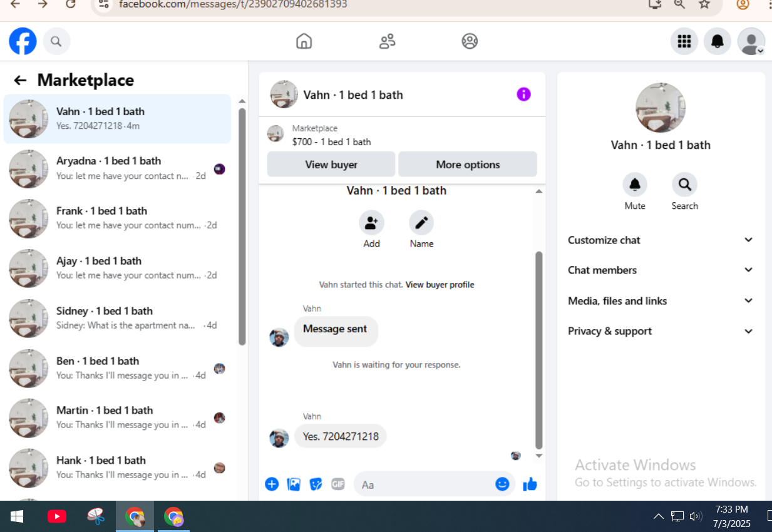Open browser zoom magnifier icon
The height and width of the screenshot is (532, 772).
tap(679, 4)
